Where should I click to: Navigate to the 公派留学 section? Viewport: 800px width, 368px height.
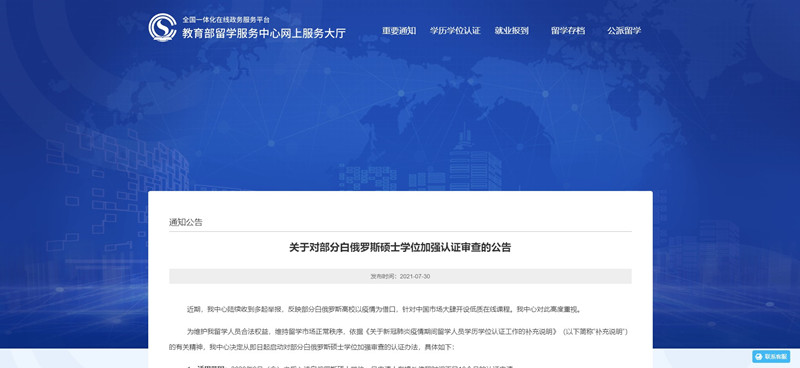[x=624, y=31]
